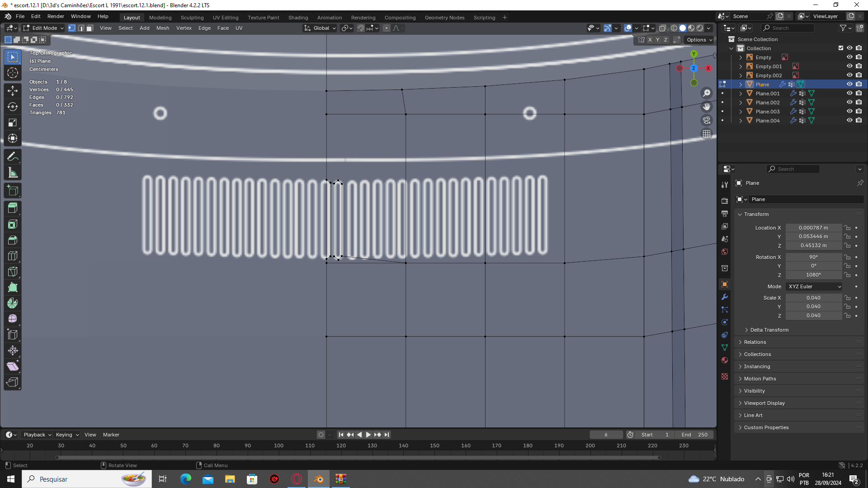
Task: Open the Material properties tab
Action: pyautogui.click(x=725, y=360)
